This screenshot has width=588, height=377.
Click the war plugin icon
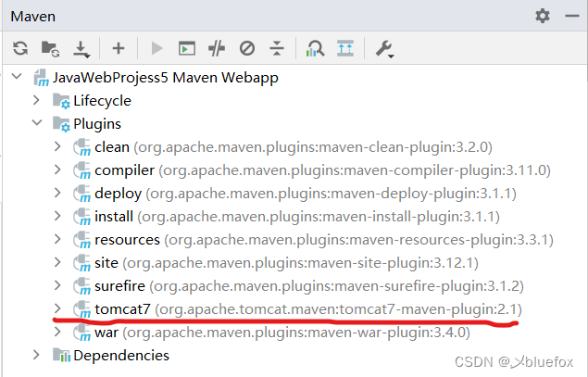coord(81,333)
